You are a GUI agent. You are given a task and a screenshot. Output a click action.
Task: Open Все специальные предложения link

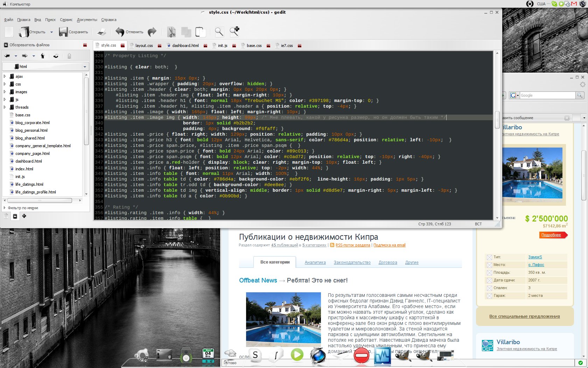point(524,316)
